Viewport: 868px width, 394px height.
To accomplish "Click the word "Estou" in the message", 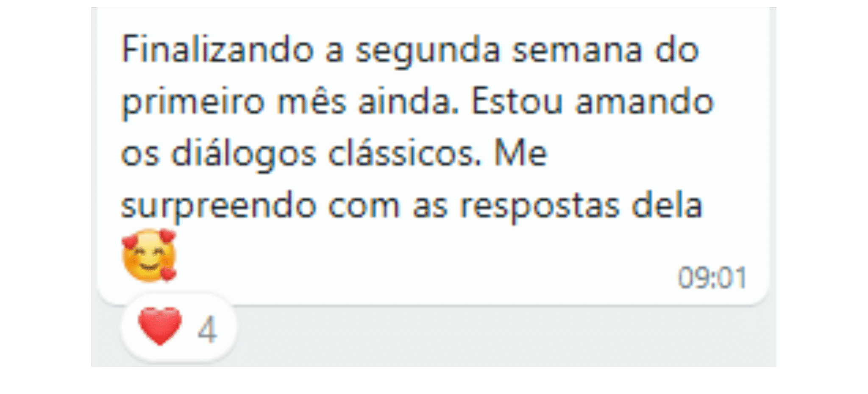I will click(x=517, y=102).
